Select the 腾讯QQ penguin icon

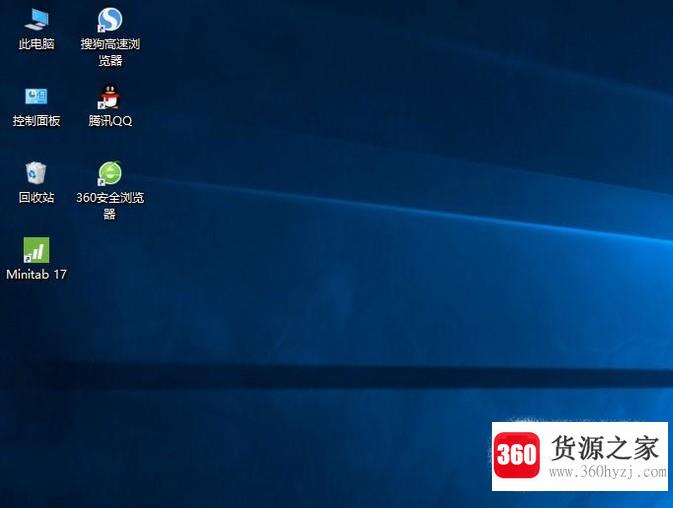pyautogui.click(x=109, y=97)
